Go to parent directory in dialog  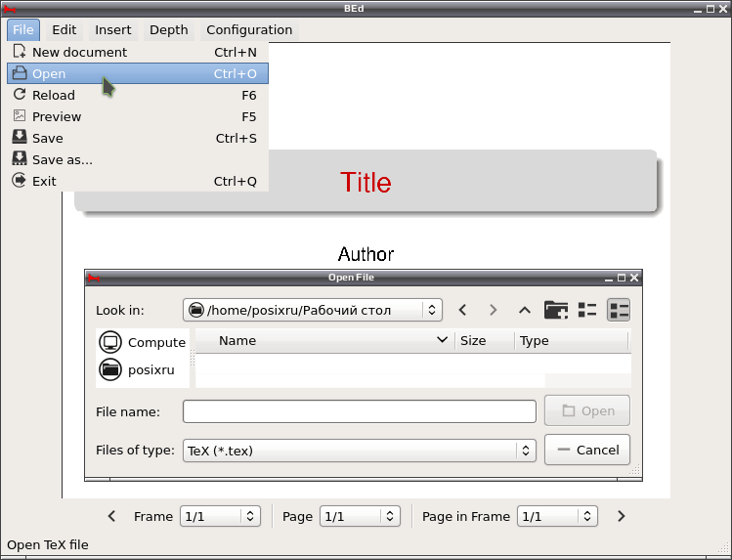(524, 310)
